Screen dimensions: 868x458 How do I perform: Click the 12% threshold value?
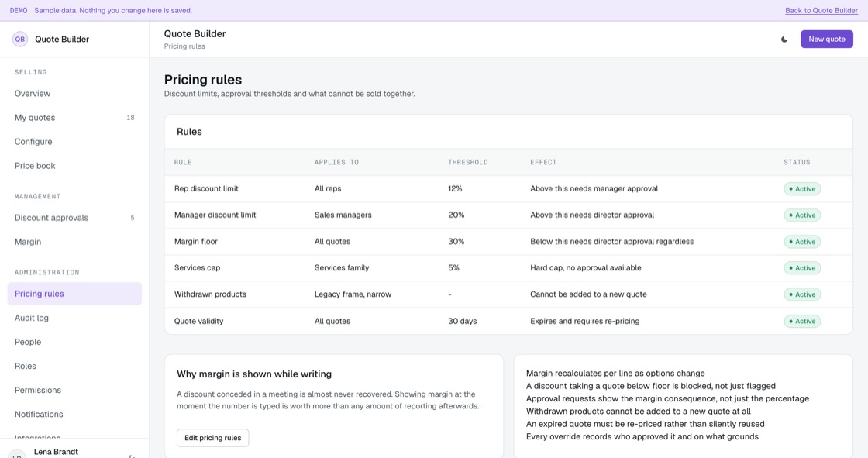click(x=455, y=189)
